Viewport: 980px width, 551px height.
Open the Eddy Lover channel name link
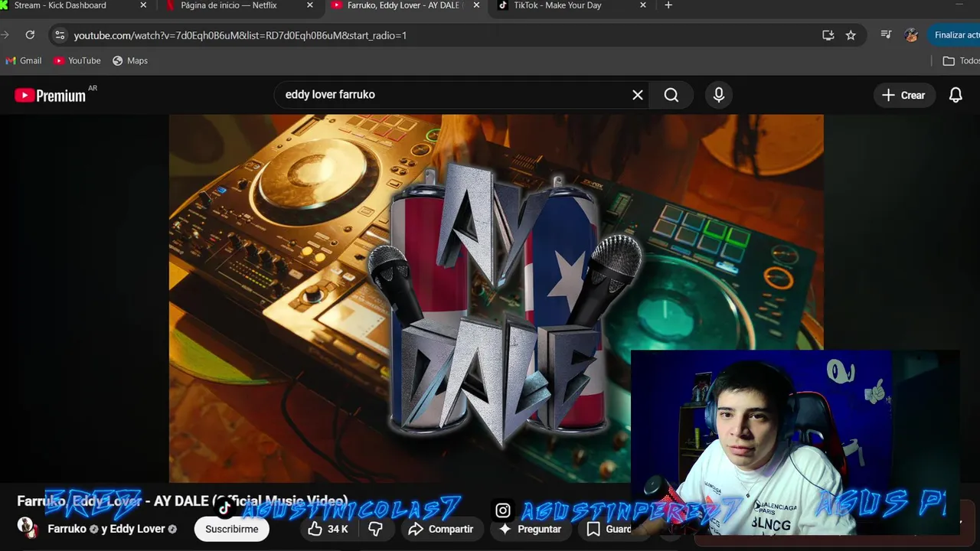(138, 529)
